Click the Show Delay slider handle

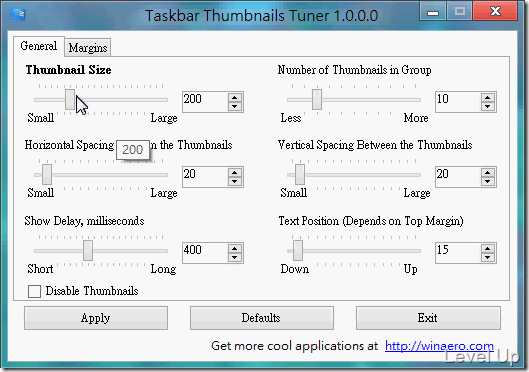(x=88, y=251)
